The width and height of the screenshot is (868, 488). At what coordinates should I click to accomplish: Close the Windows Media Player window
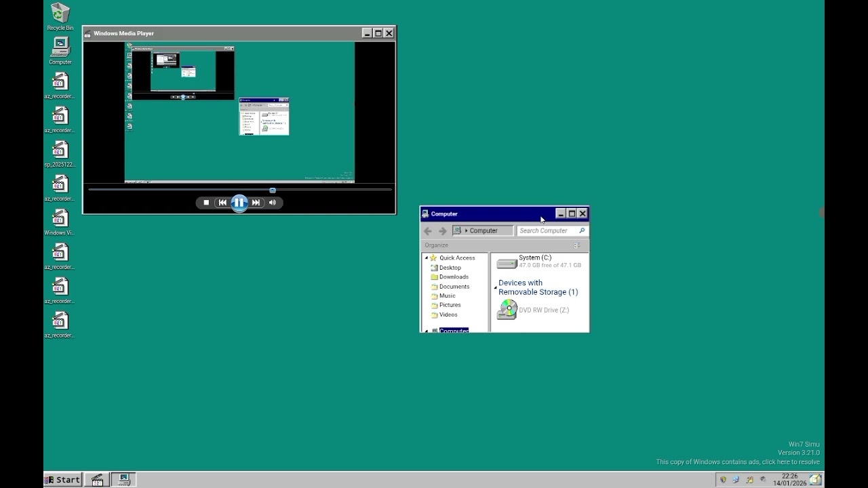click(389, 33)
